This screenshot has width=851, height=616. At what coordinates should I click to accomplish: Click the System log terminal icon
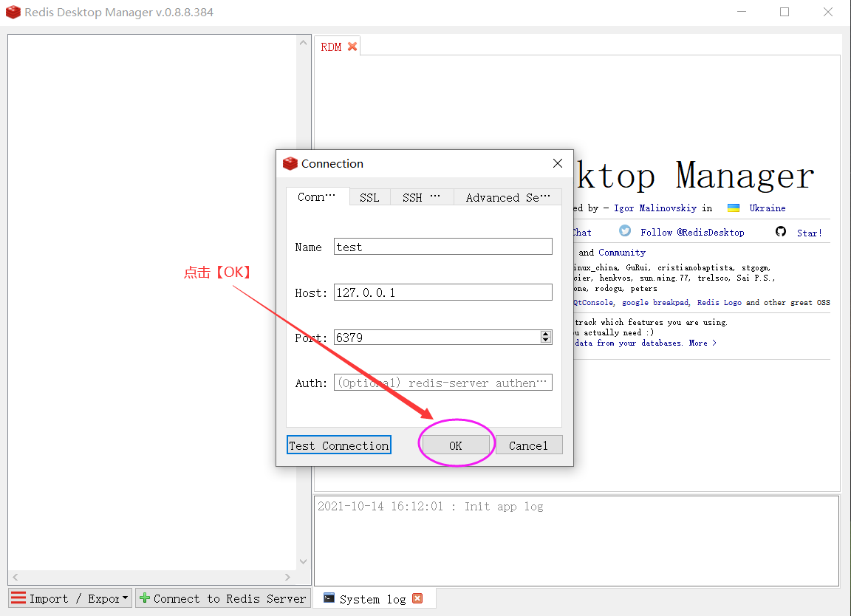[x=329, y=598]
